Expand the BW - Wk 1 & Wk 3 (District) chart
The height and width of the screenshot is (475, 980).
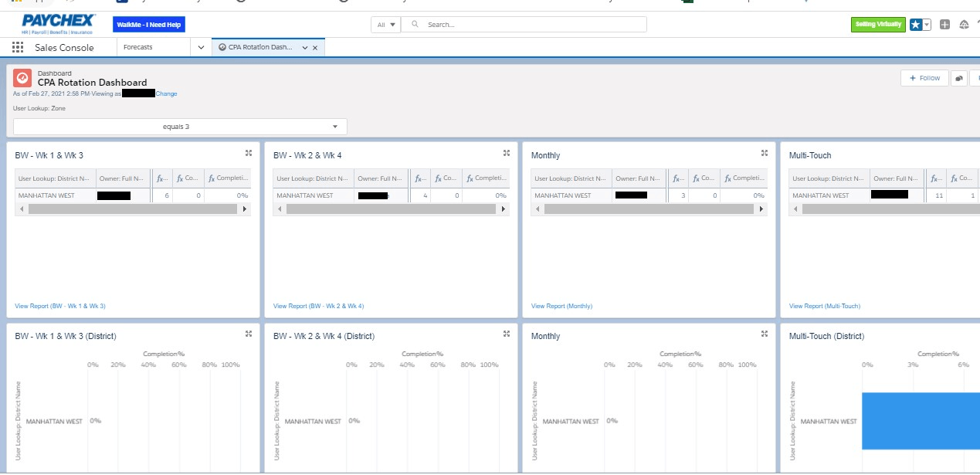click(249, 334)
